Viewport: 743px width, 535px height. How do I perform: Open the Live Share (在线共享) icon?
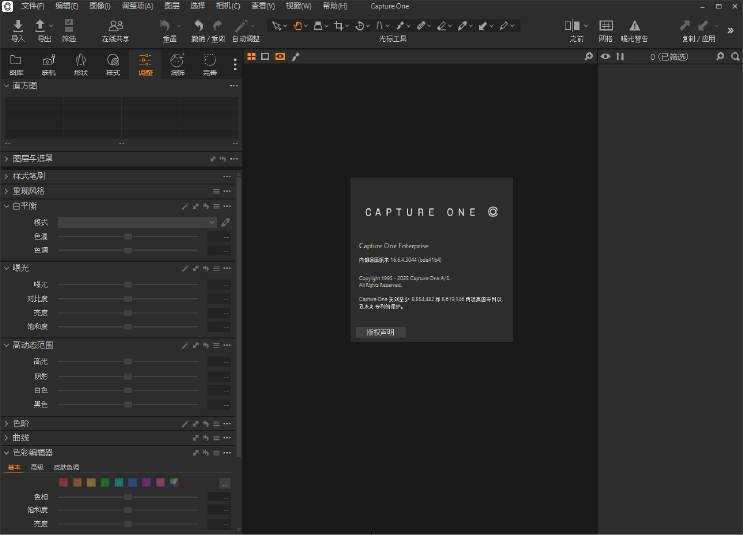coord(117,25)
